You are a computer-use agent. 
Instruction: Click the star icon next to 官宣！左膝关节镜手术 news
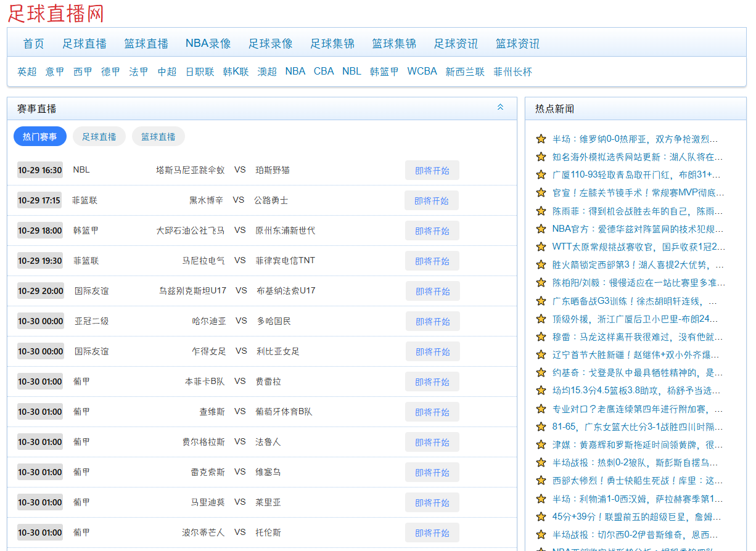(541, 193)
